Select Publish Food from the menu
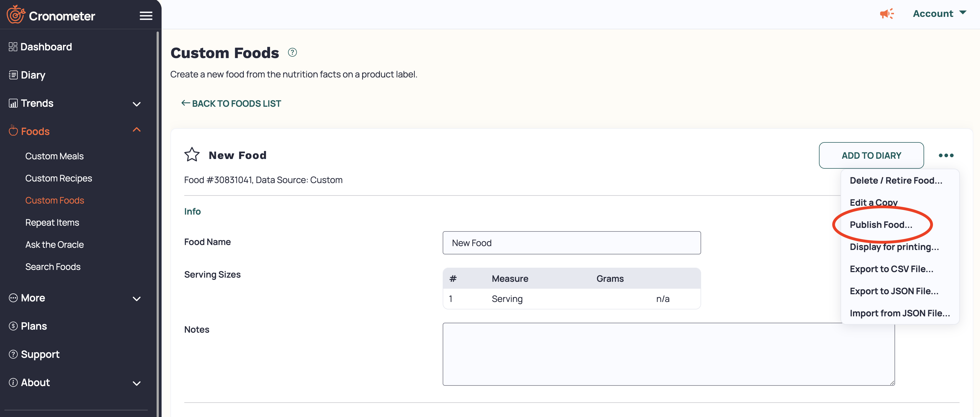 pyautogui.click(x=881, y=225)
